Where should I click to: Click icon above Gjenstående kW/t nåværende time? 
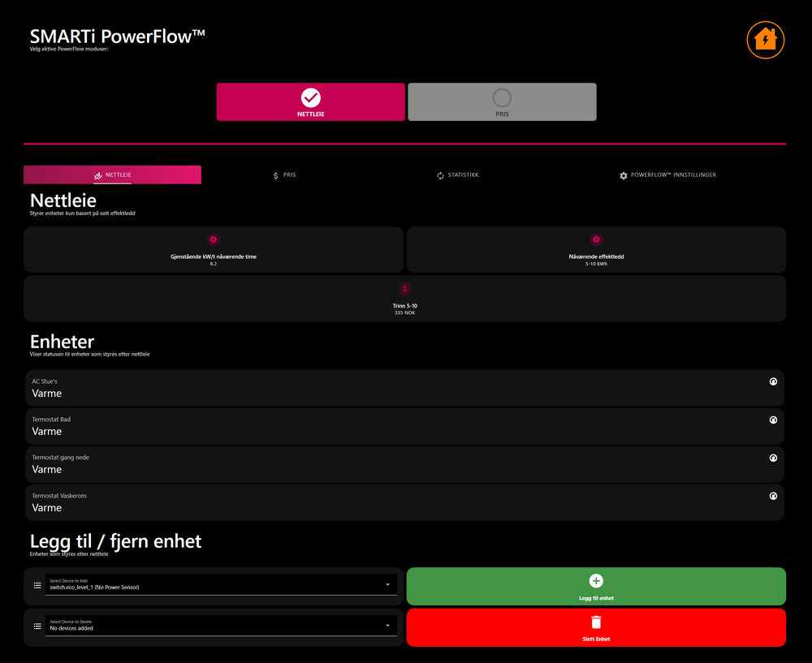(x=214, y=239)
